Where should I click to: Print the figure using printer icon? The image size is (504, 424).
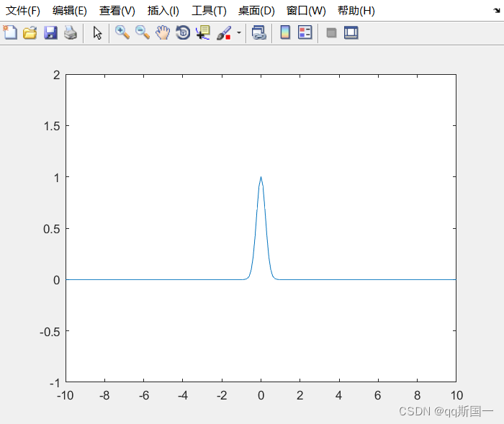[71, 33]
